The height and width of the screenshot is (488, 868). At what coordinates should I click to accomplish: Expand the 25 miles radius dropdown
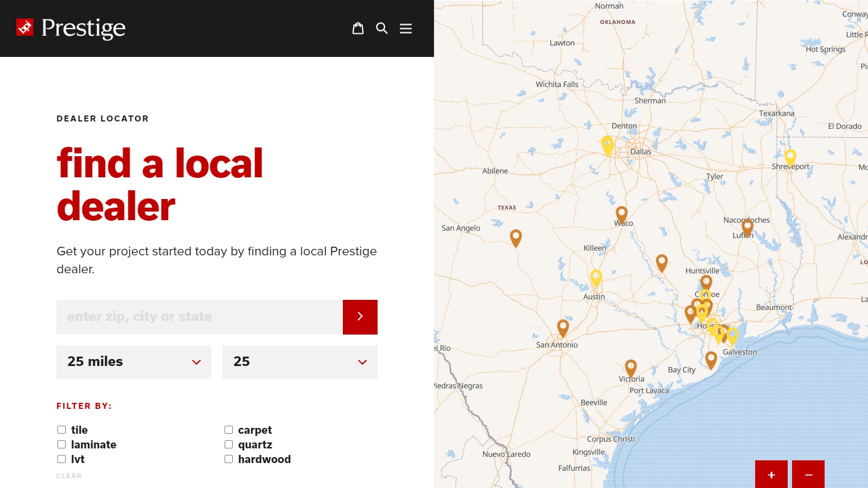point(134,362)
